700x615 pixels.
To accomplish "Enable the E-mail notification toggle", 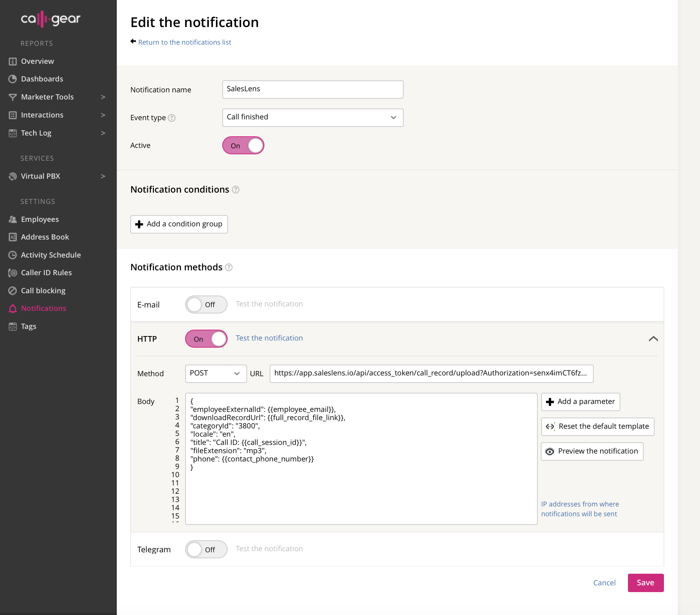I will tap(206, 304).
